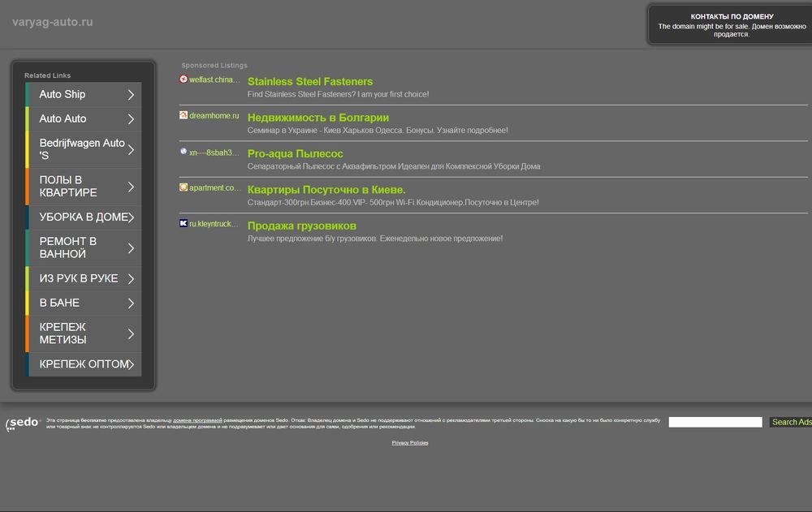This screenshot has height=512, width=812.
Task: Click the Sedo logo in footer
Action: tap(23, 424)
